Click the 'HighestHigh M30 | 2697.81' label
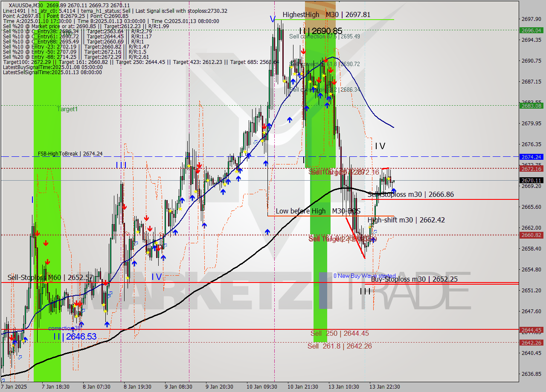The height and width of the screenshot is (392, 546). [326, 14]
